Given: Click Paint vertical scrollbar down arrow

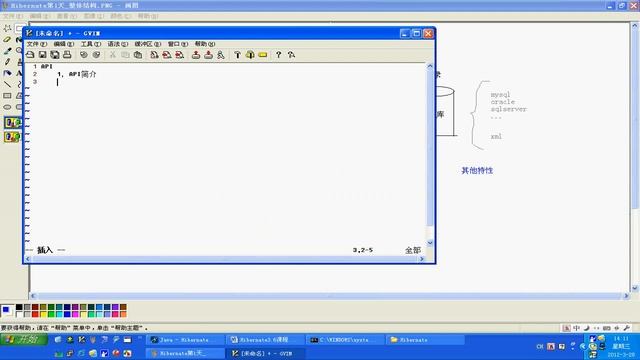Looking at the screenshot, I should tap(635, 288).
